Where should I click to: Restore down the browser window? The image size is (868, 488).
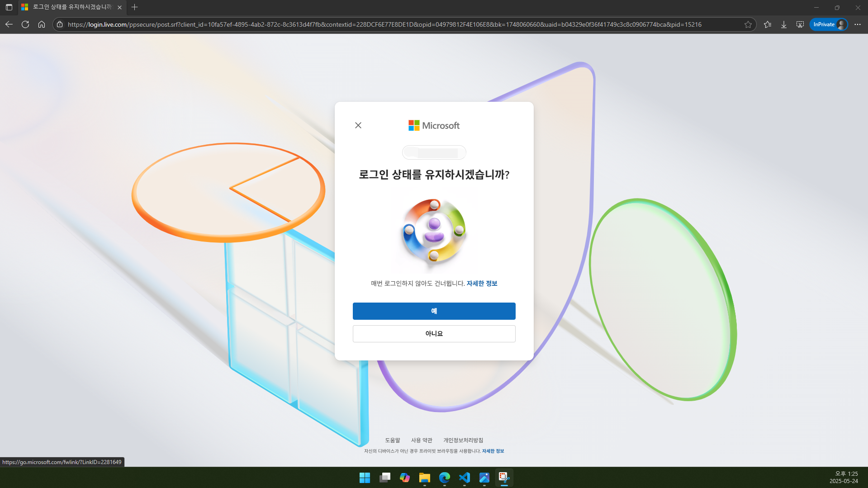click(837, 7)
